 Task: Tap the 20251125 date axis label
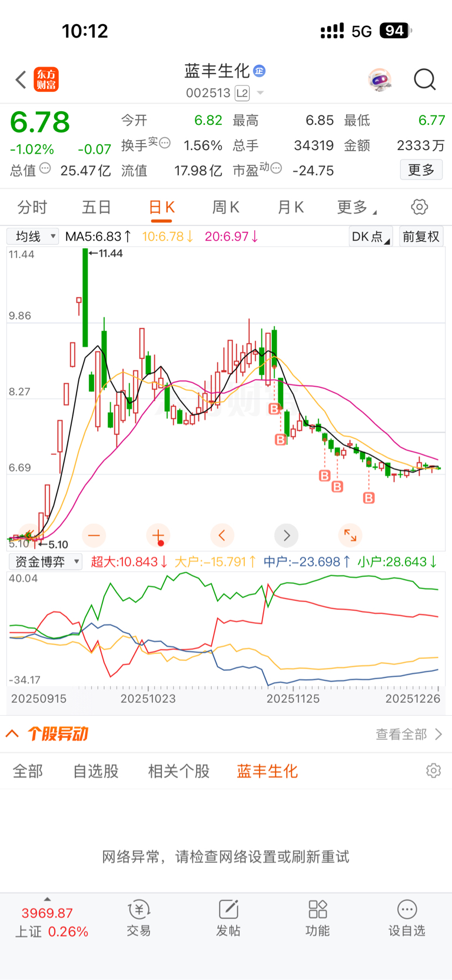(293, 699)
